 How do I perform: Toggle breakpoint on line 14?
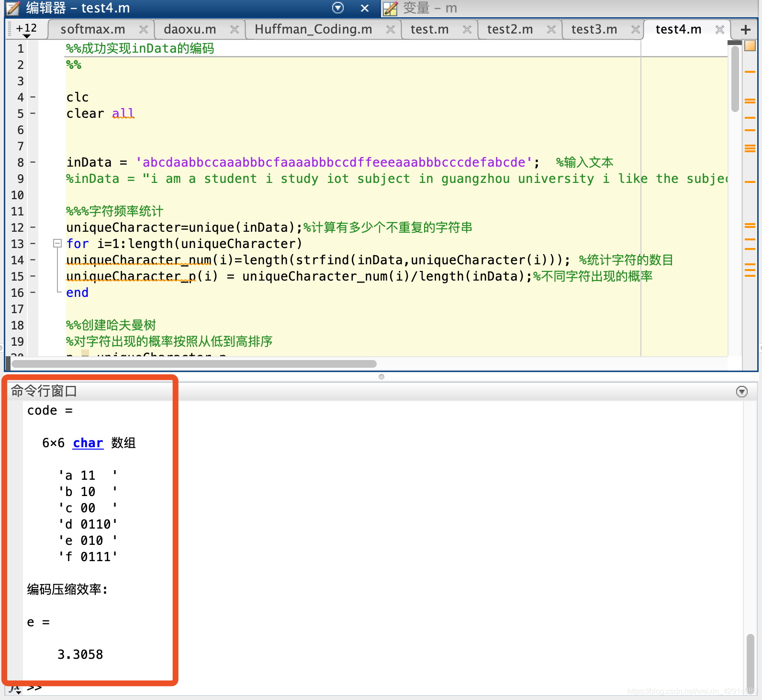(x=33, y=260)
